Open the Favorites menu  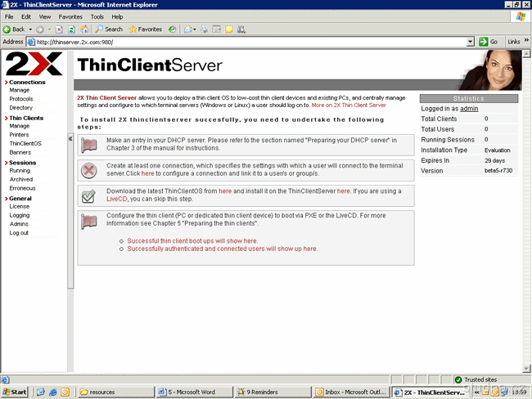(70, 16)
